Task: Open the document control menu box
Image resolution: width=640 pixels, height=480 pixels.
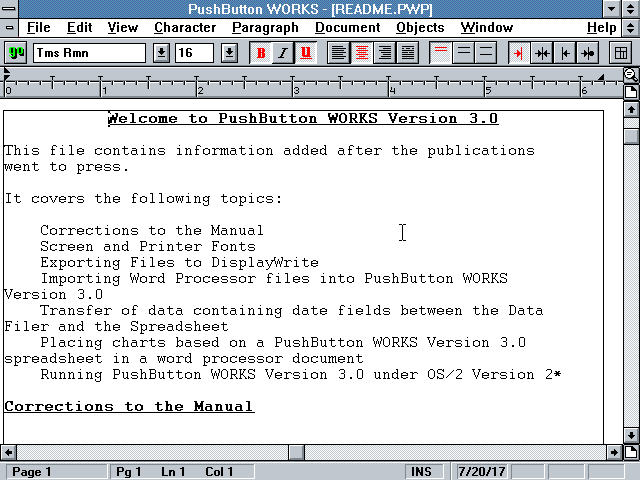Action: coord(9,28)
